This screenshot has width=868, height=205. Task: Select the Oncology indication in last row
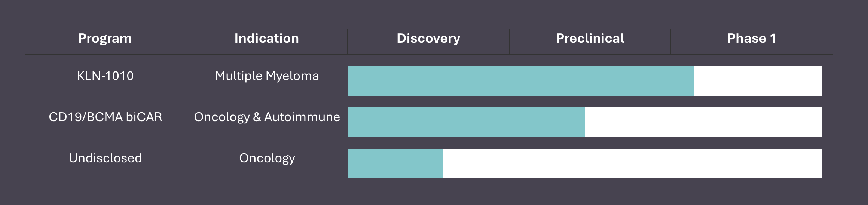[x=267, y=158]
